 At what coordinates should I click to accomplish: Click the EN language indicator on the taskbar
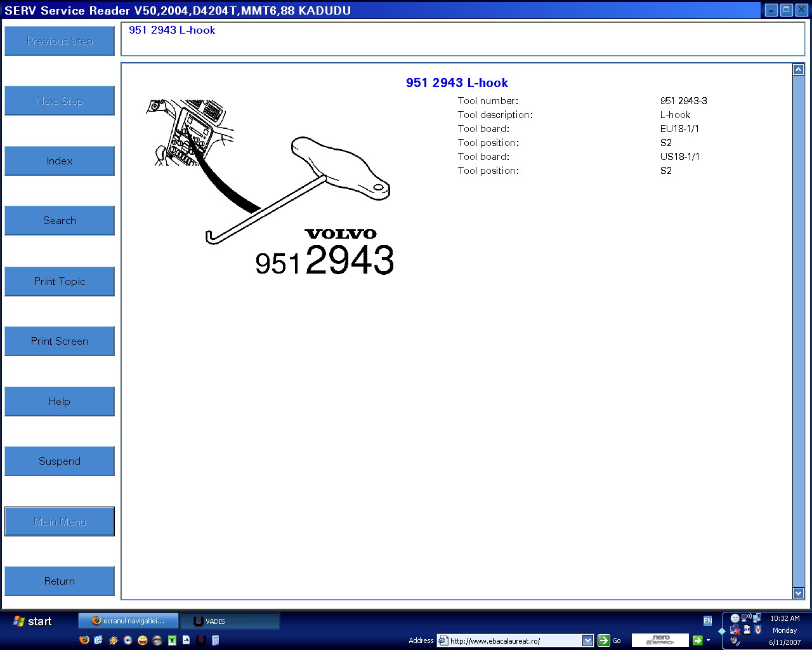[x=707, y=621]
